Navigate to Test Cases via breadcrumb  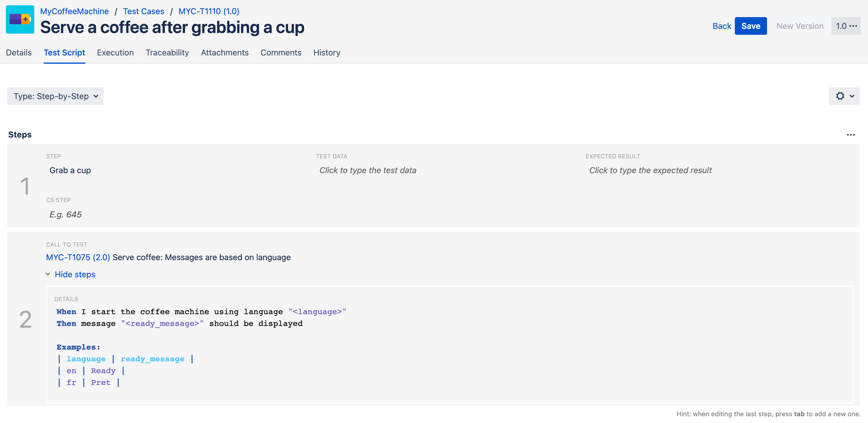(143, 11)
